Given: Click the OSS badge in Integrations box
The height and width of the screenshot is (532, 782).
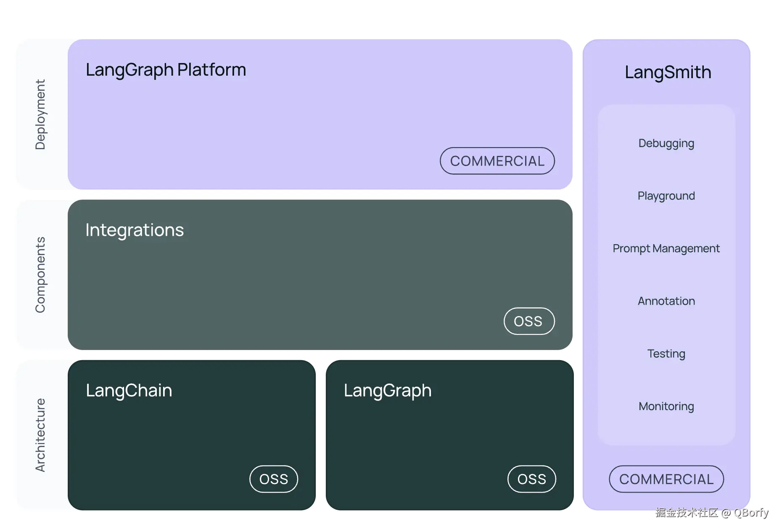Looking at the screenshot, I should (528, 321).
